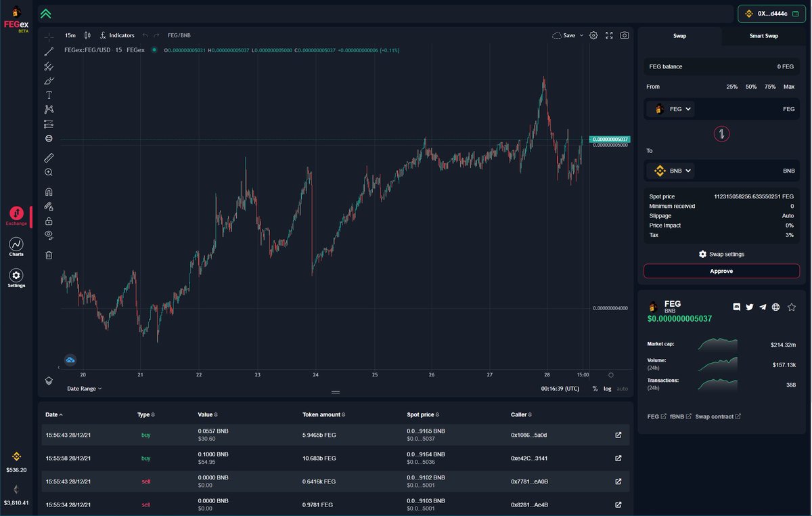
Task: Toggle stay in drawing mode
Action: click(x=49, y=206)
